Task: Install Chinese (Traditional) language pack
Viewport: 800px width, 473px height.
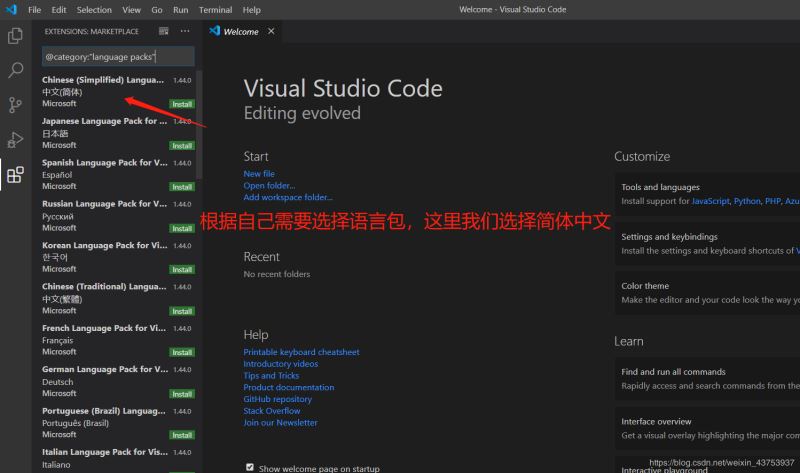Action: (x=182, y=311)
